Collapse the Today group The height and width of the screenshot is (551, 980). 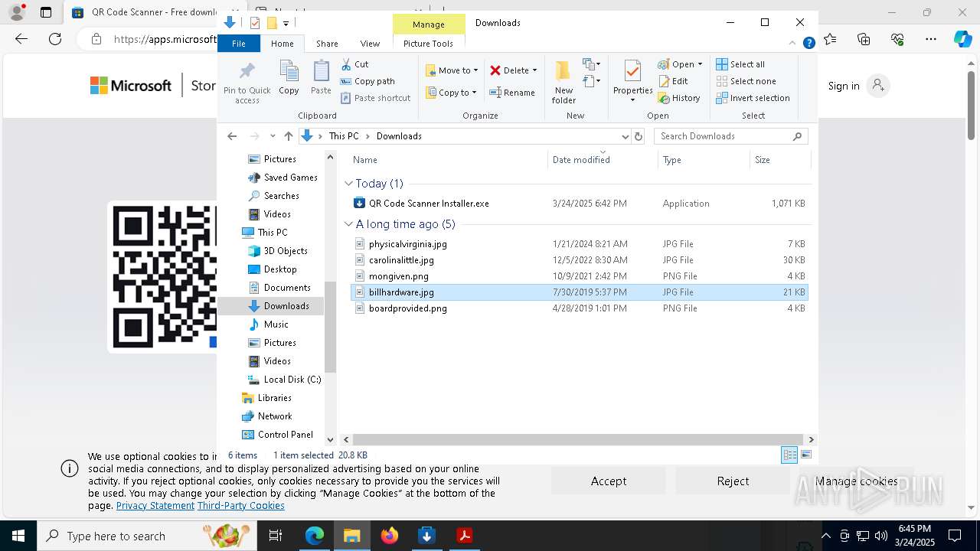tap(348, 184)
